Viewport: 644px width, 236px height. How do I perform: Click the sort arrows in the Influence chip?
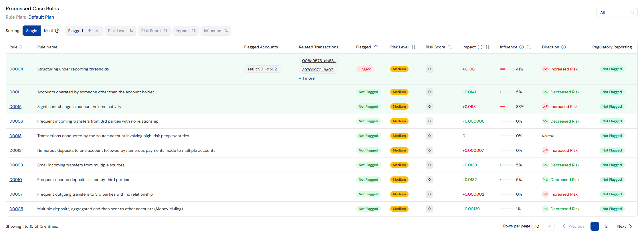(226, 31)
